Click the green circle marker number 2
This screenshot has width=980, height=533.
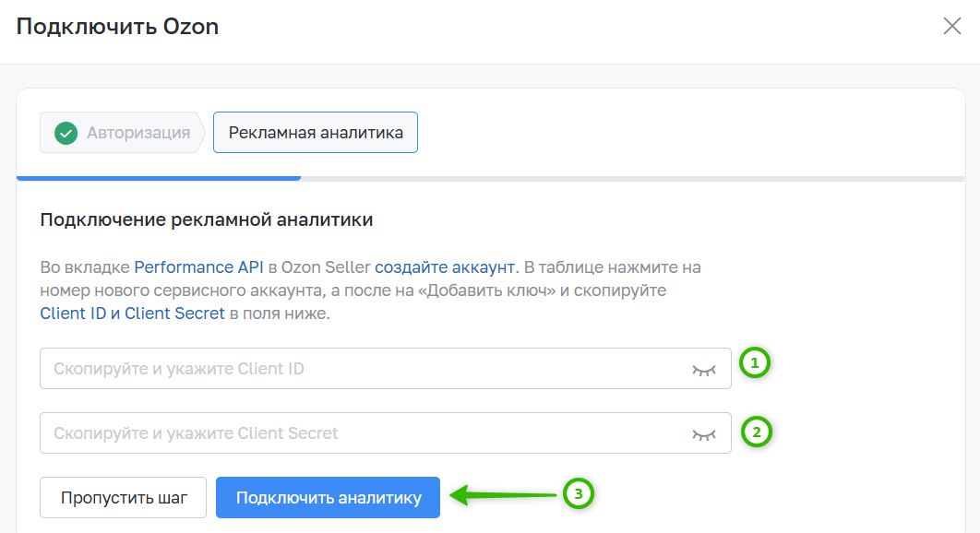point(757,432)
